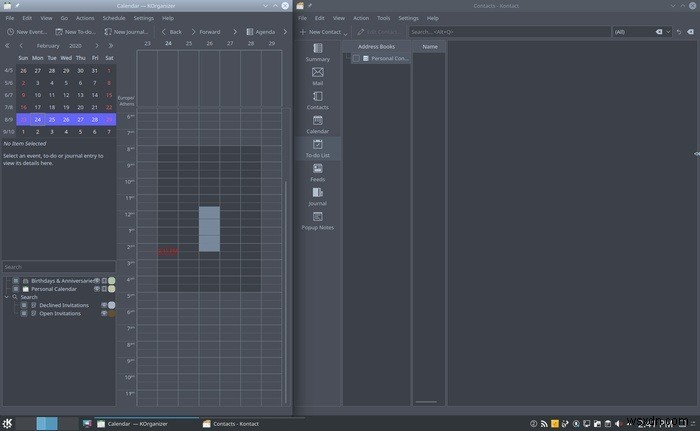Expand the New Contact dropdown arrow
700x431 pixels.
(346, 33)
